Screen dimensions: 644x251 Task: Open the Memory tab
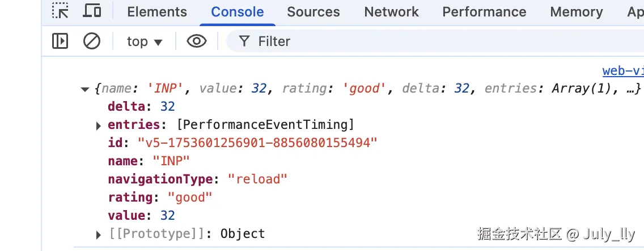click(x=577, y=12)
